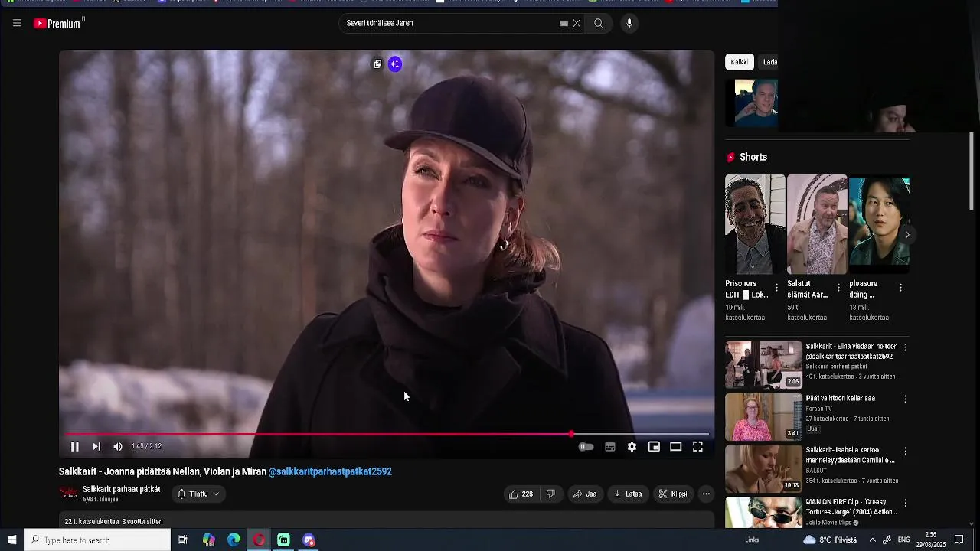Show next Shorts with right chevron
This screenshot has height=551, width=980.
coord(907,235)
